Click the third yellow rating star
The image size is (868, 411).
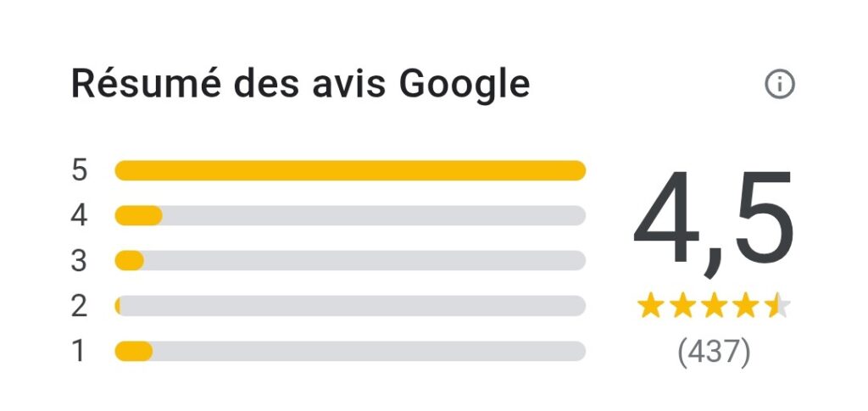715,305
